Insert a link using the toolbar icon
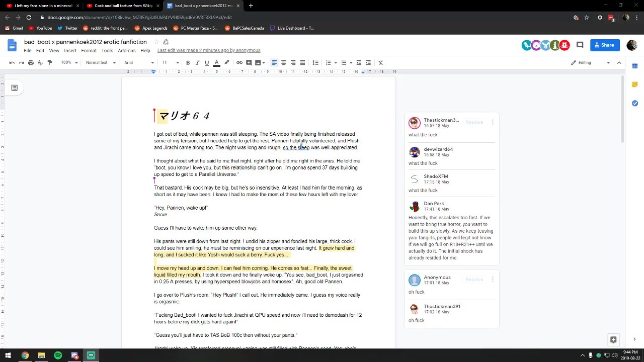644x362 pixels. coord(239,63)
